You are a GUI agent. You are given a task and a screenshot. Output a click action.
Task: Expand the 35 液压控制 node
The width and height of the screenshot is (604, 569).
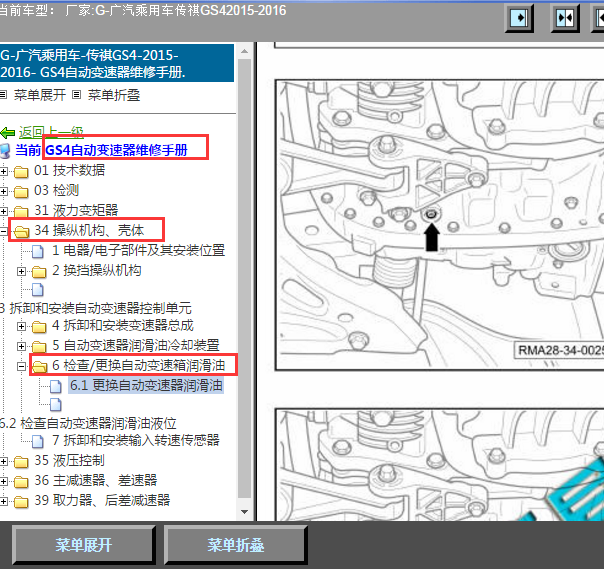coord(3,461)
